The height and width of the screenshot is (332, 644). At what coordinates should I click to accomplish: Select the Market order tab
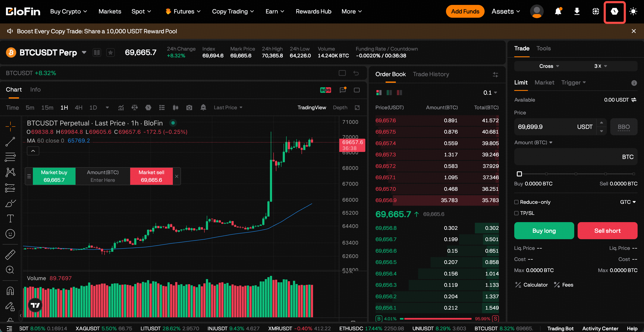click(544, 83)
